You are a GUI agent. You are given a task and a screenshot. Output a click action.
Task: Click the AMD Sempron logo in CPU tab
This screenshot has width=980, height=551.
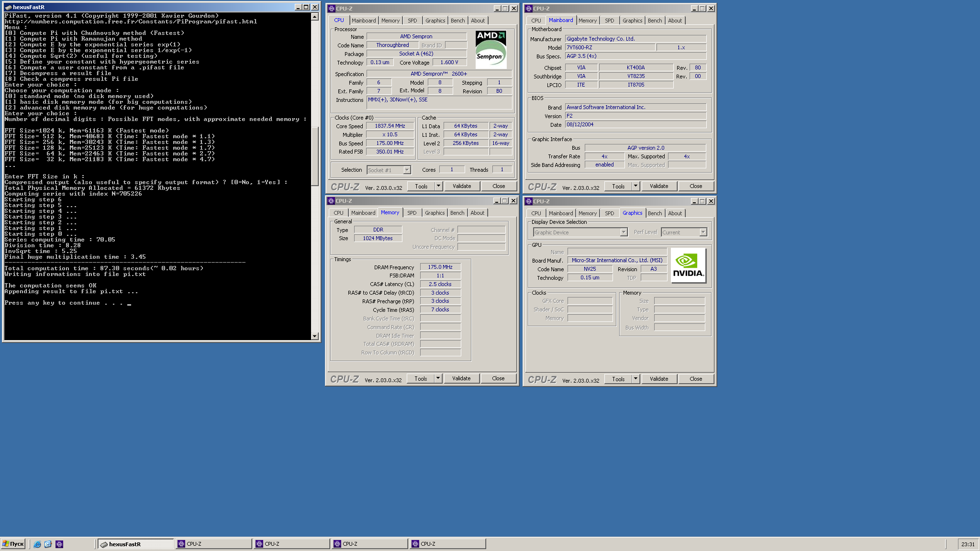(x=491, y=50)
